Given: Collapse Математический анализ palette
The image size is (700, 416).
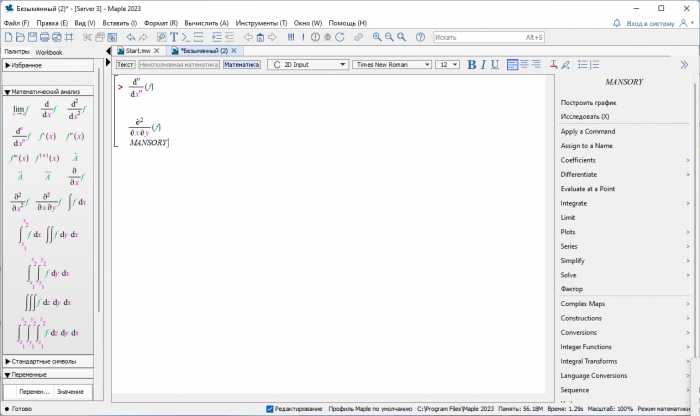Looking at the screenshot, I should (x=48, y=92).
